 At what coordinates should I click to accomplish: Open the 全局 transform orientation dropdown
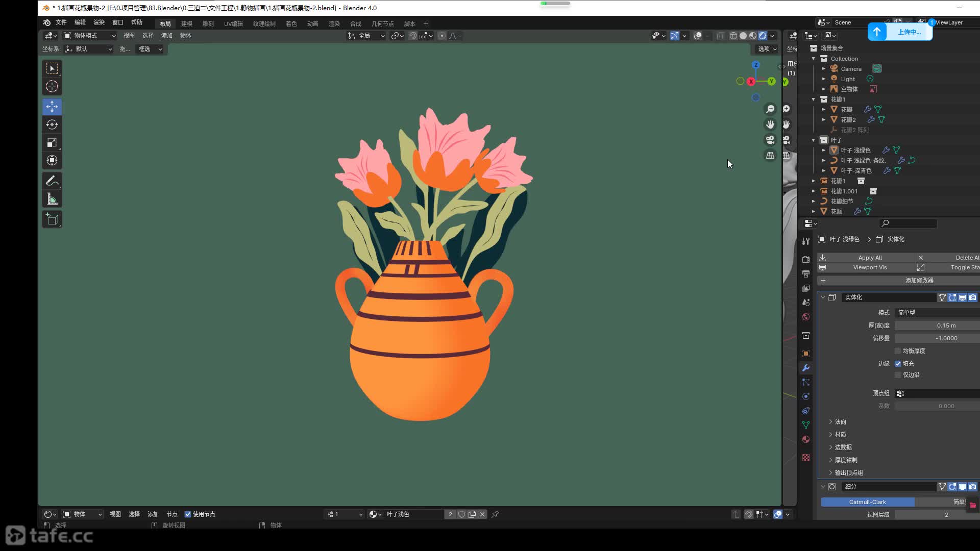pos(366,36)
